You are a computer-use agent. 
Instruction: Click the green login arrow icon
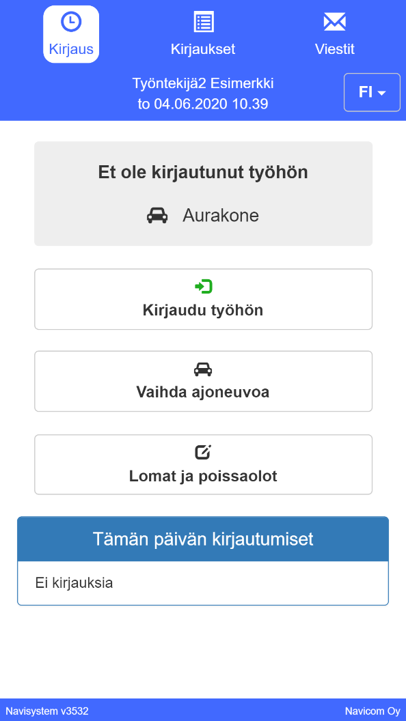click(x=203, y=287)
